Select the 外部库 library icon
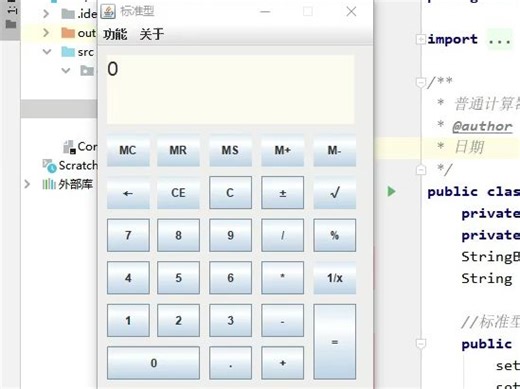Screen dimensions: 520x389 pos(49,184)
